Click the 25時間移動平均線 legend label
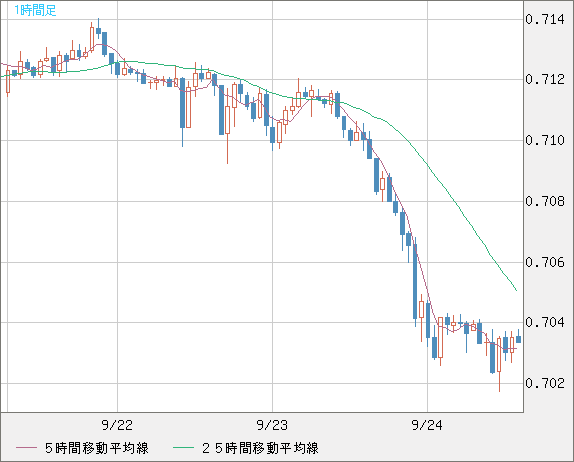 click(x=260, y=448)
